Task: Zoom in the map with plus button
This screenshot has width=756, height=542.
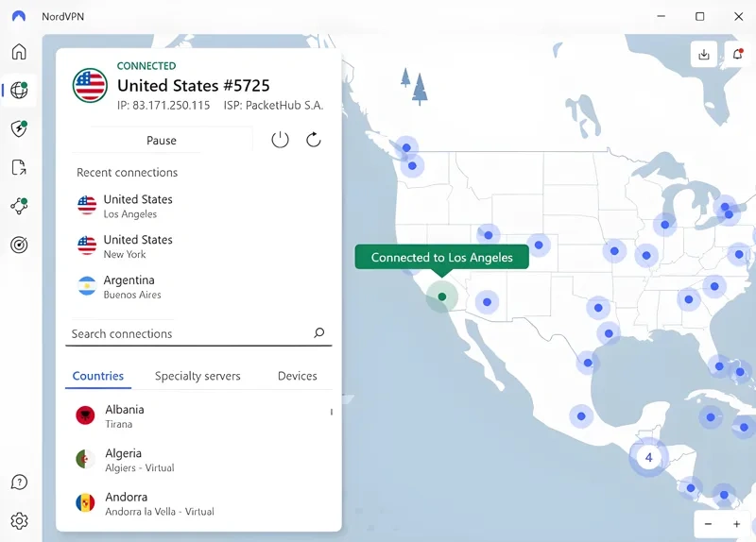Action: tap(736, 524)
